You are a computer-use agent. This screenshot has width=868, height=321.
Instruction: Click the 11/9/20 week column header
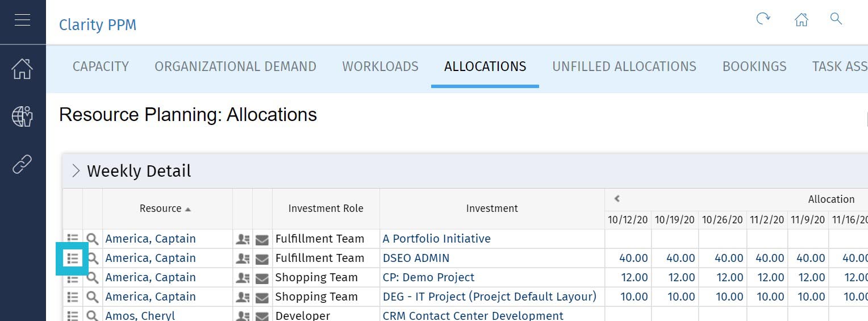(808, 219)
